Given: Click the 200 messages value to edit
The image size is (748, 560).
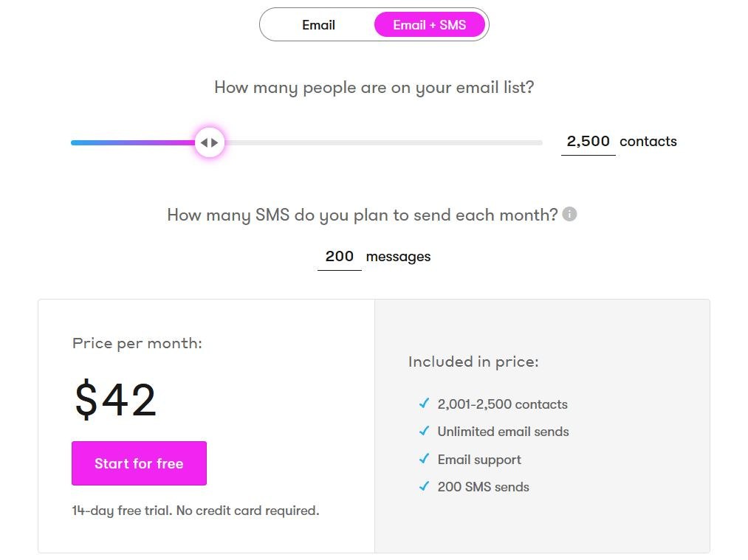Looking at the screenshot, I should click(339, 256).
